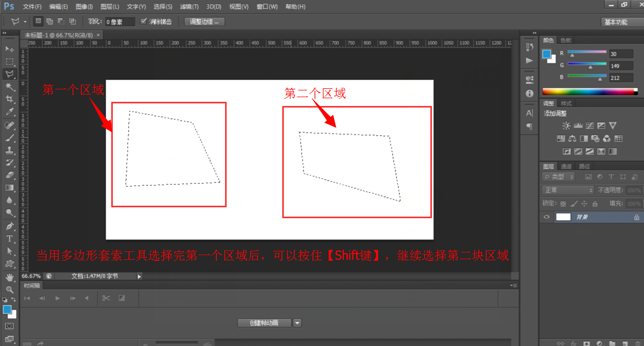Select the Clone Stamp tool
The width and height of the screenshot is (644, 346).
(x=9, y=151)
